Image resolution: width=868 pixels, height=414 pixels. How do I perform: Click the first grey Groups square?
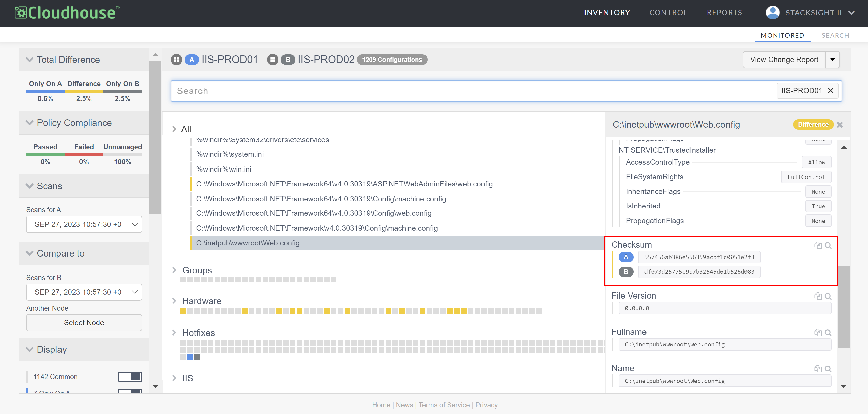[x=183, y=280]
